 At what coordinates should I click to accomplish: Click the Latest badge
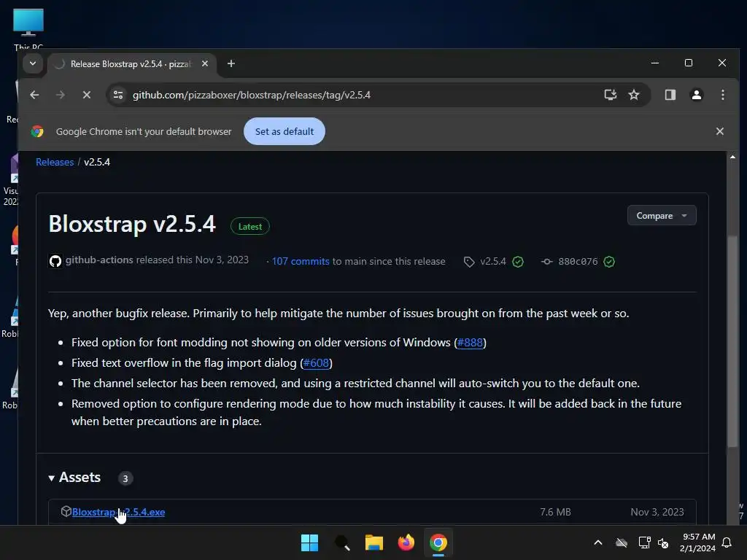coord(250,227)
